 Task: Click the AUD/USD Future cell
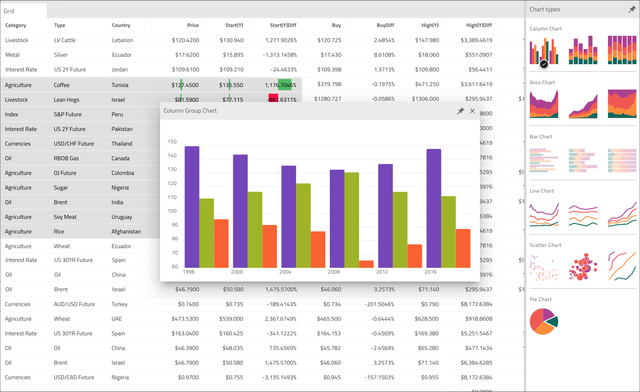tap(74, 304)
